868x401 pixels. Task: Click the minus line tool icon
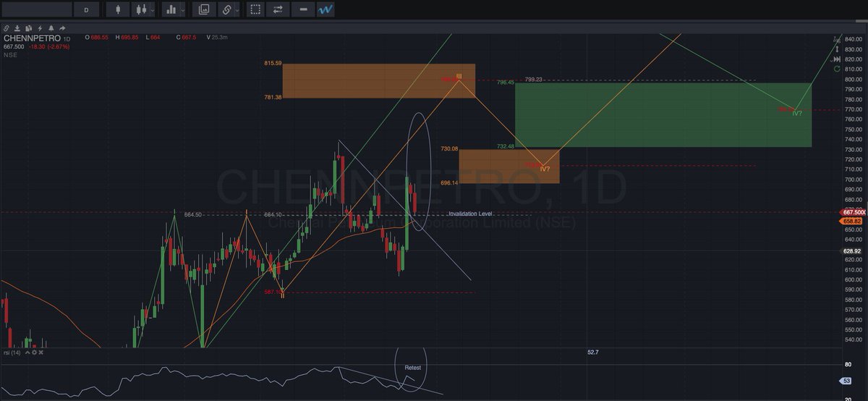click(x=302, y=9)
